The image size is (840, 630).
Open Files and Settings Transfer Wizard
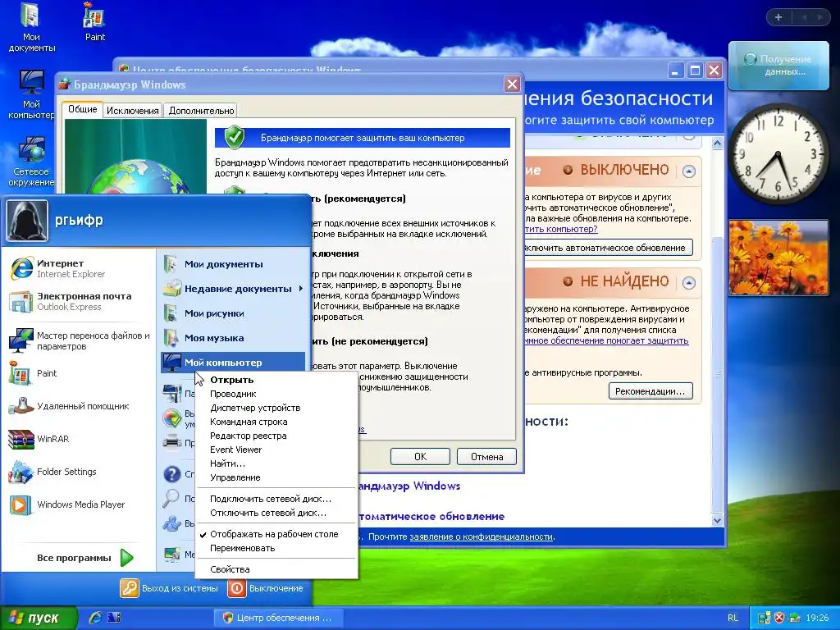click(80, 340)
